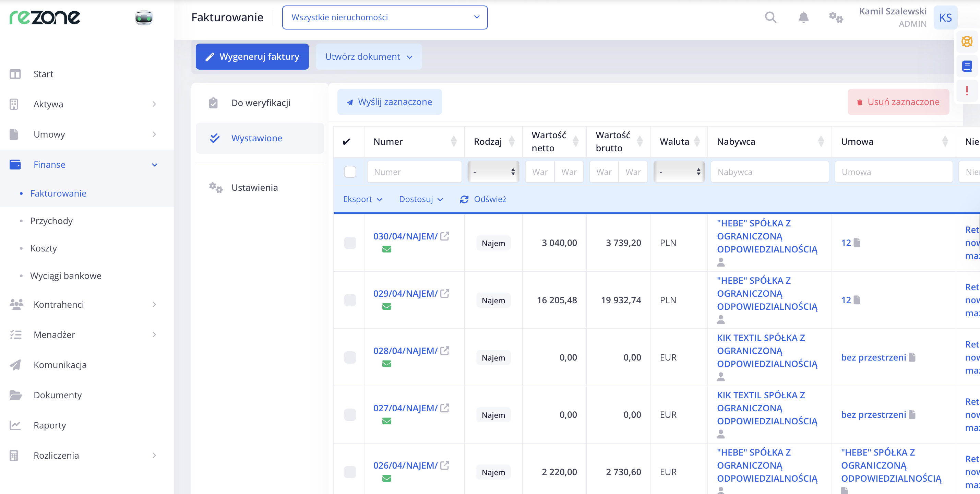Check the box for invoice 027/04/NAJEM/

tap(350, 414)
